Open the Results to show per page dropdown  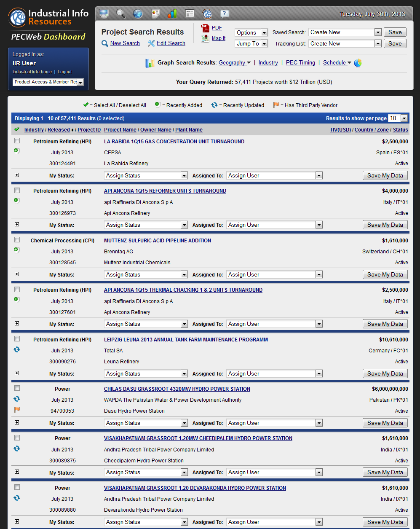(x=398, y=118)
